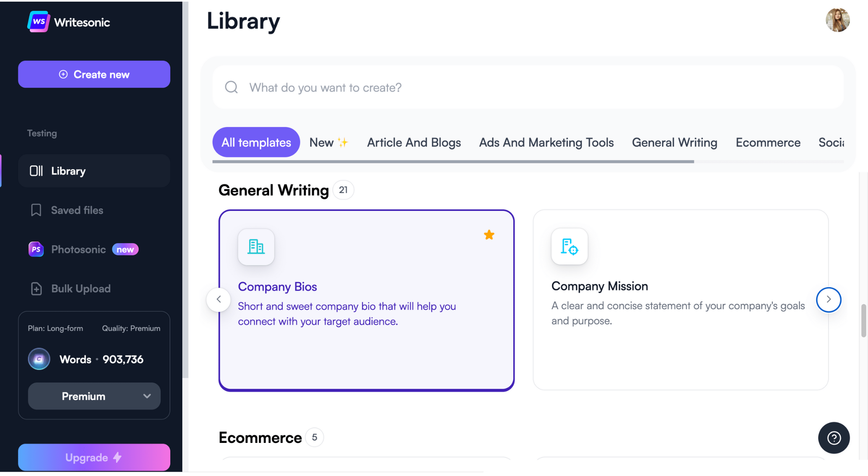Click the Company Bios building icon

pyautogui.click(x=256, y=247)
